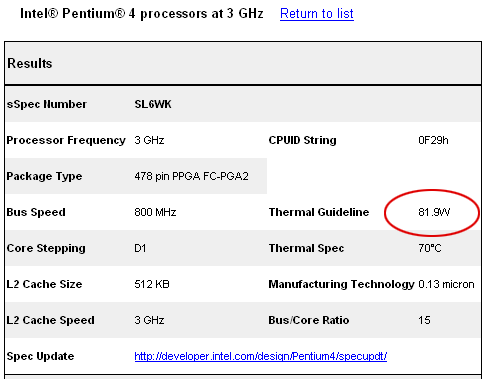Image resolution: width=486 pixels, height=379 pixels.
Task: Click the L2 Cache Speed label
Action: [x=51, y=320]
